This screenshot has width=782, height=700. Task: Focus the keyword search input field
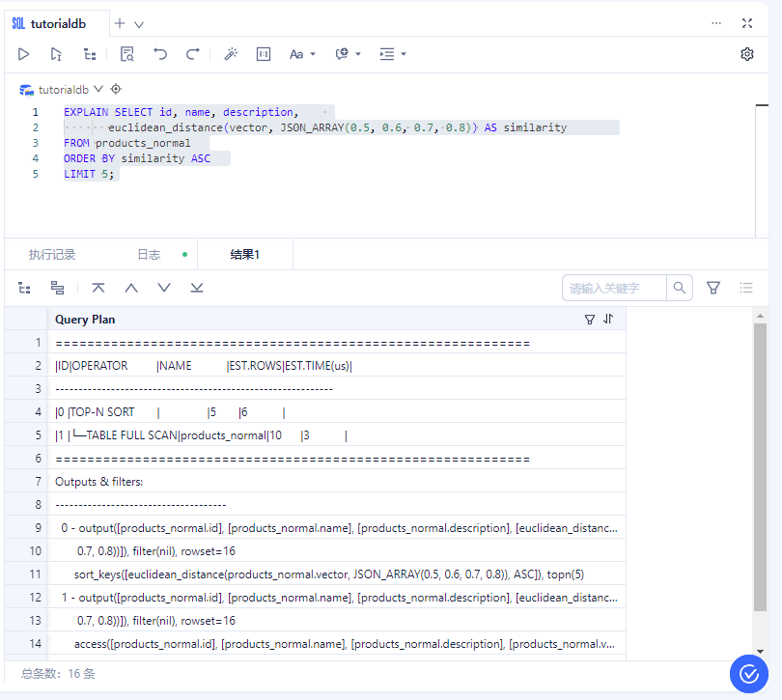[614, 288]
